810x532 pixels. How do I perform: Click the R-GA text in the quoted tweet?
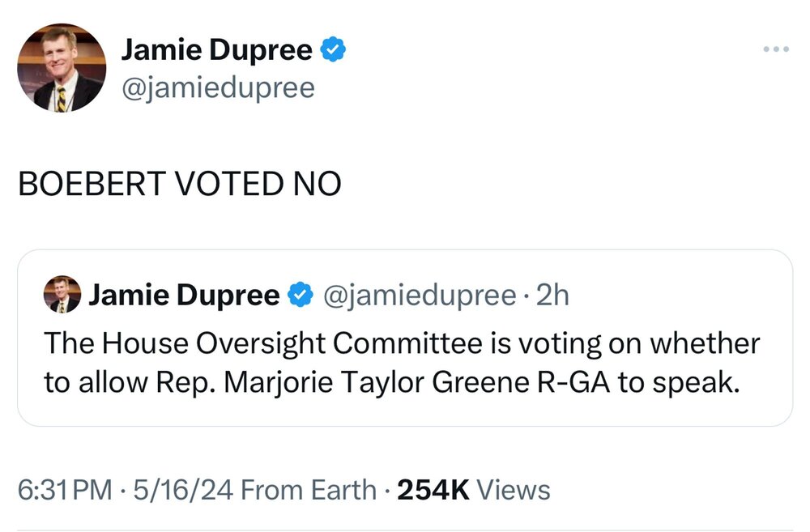coord(567,382)
